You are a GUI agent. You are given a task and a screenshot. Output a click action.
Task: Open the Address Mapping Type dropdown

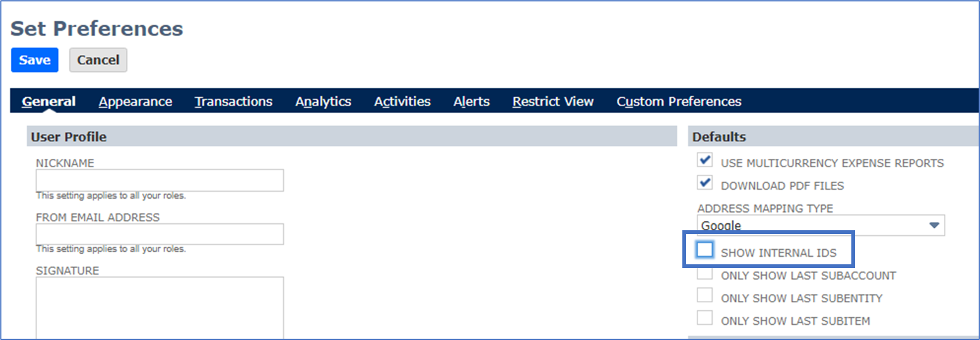pos(821,226)
